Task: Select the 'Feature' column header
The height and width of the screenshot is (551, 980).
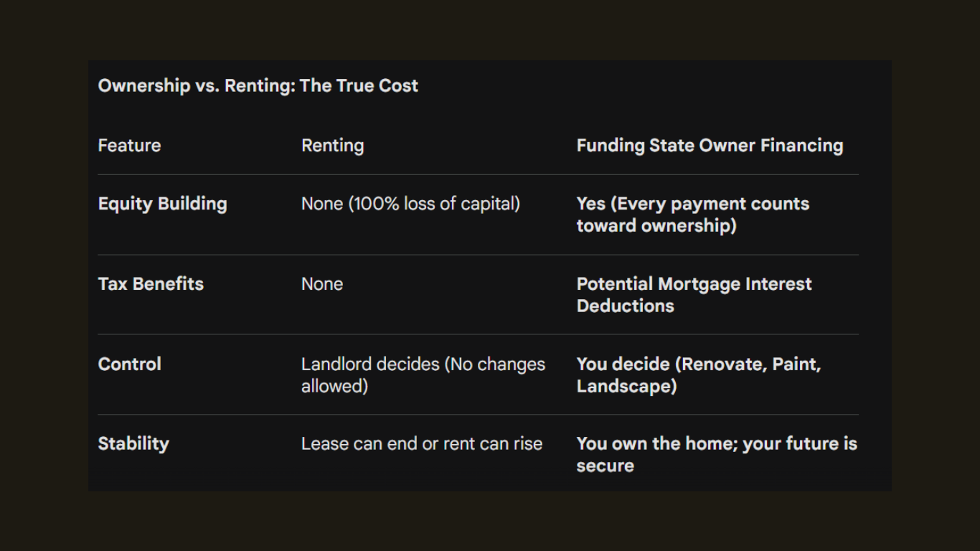Action: coord(129,146)
